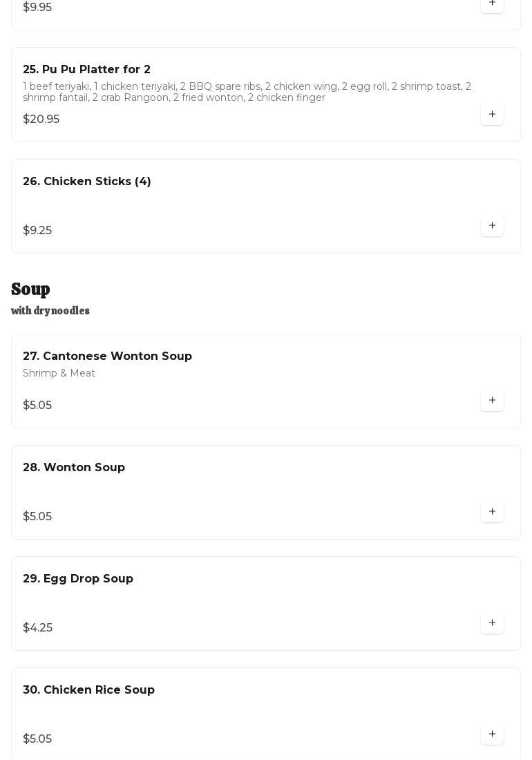This screenshot has height=760, width=532.
Task: Open 28. Wonton Soup item details
Action: pos(74,468)
